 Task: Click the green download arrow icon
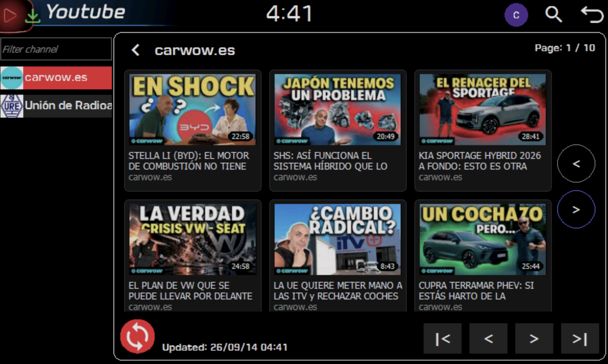pos(33,16)
